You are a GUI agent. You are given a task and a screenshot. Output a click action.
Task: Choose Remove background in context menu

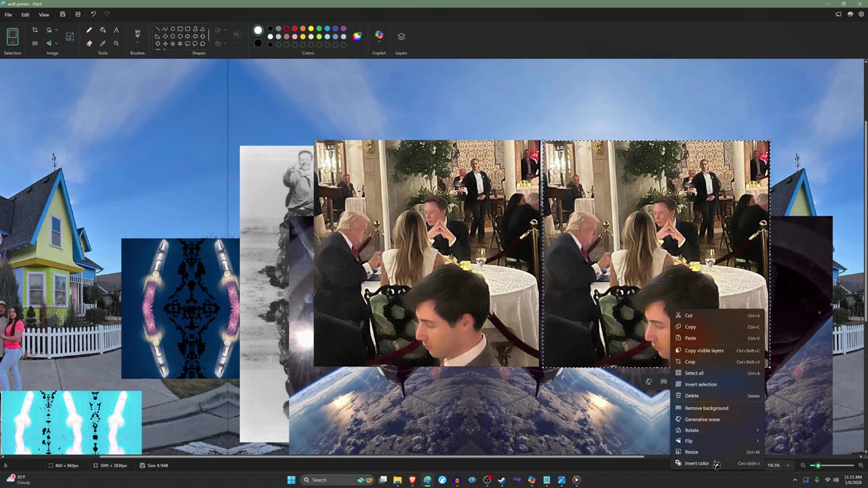717,408
